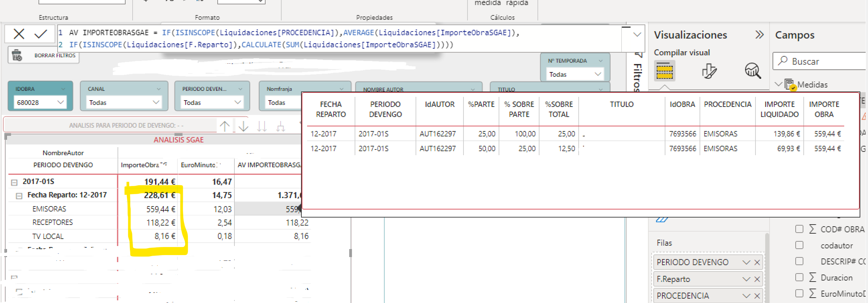The image size is (868, 303).
Task: Collapse the 2017-01S row
Action: 14,183
